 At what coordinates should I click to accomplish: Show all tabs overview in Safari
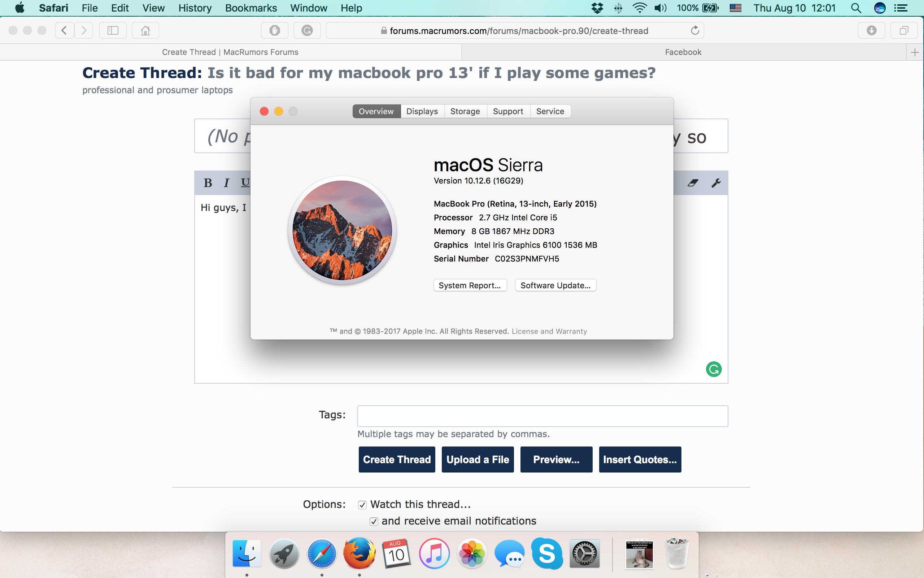click(x=904, y=31)
